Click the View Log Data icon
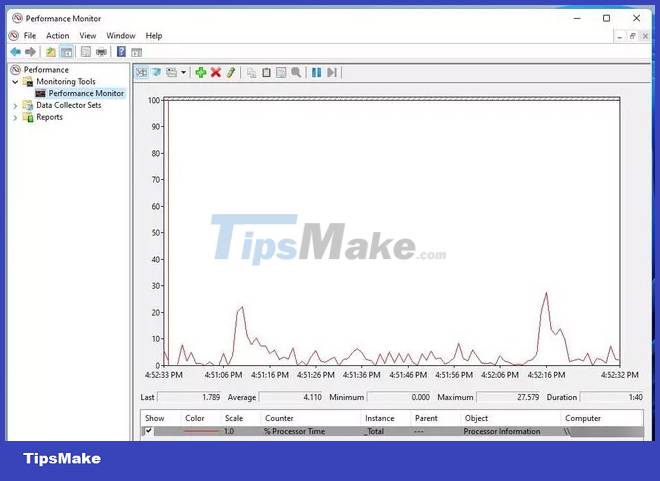 coord(156,73)
